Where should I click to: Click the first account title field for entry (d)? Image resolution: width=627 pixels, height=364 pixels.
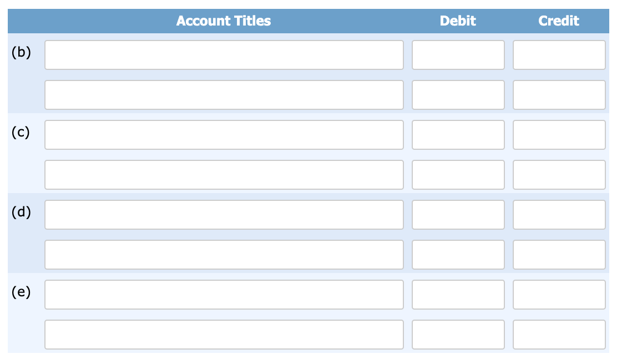point(224,214)
